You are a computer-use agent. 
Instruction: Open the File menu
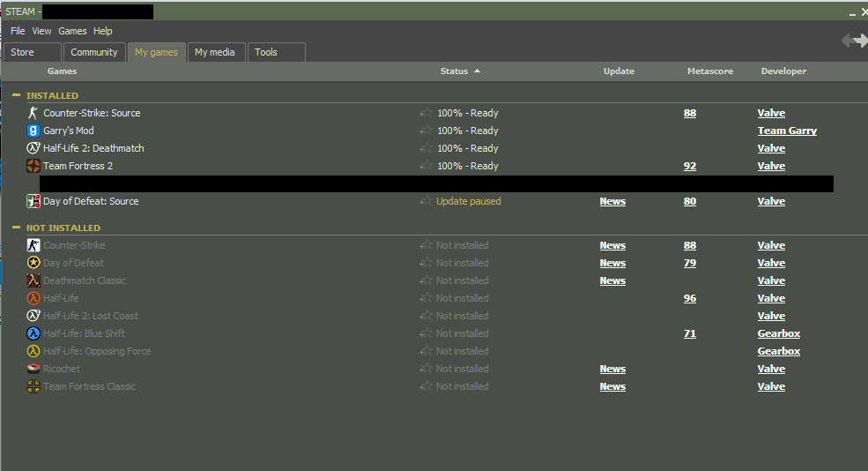tap(18, 31)
